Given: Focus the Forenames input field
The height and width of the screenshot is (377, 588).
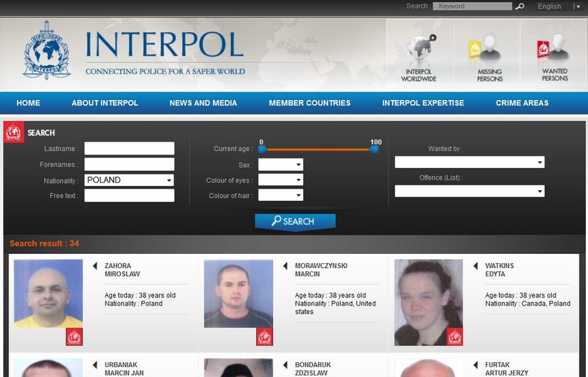Looking at the screenshot, I should tap(129, 164).
